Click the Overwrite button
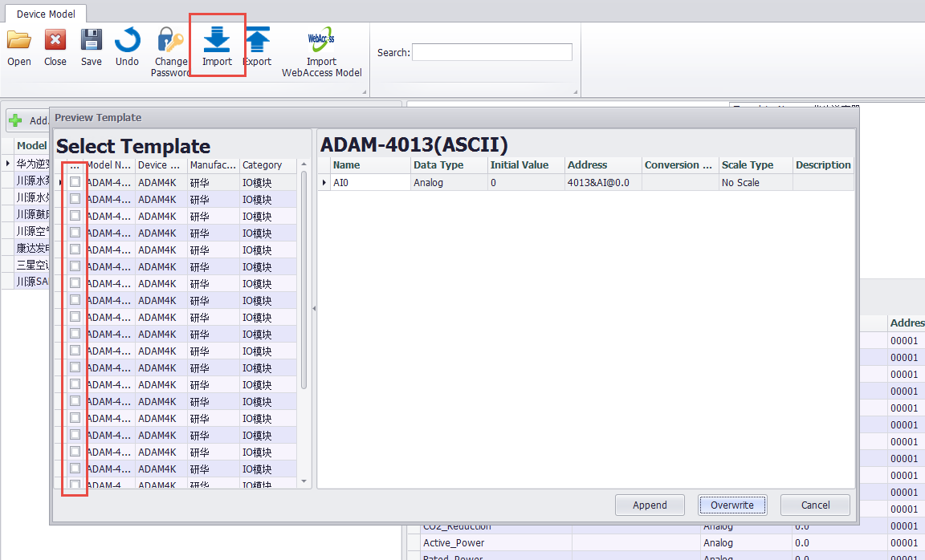Image resolution: width=925 pixels, height=560 pixels. pyautogui.click(x=731, y=505)
